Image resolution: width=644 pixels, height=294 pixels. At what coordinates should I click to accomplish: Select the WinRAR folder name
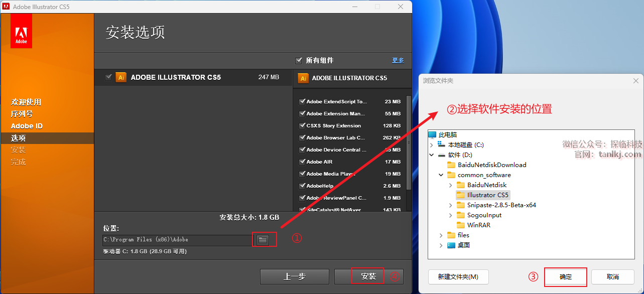[x=479, y=225]
